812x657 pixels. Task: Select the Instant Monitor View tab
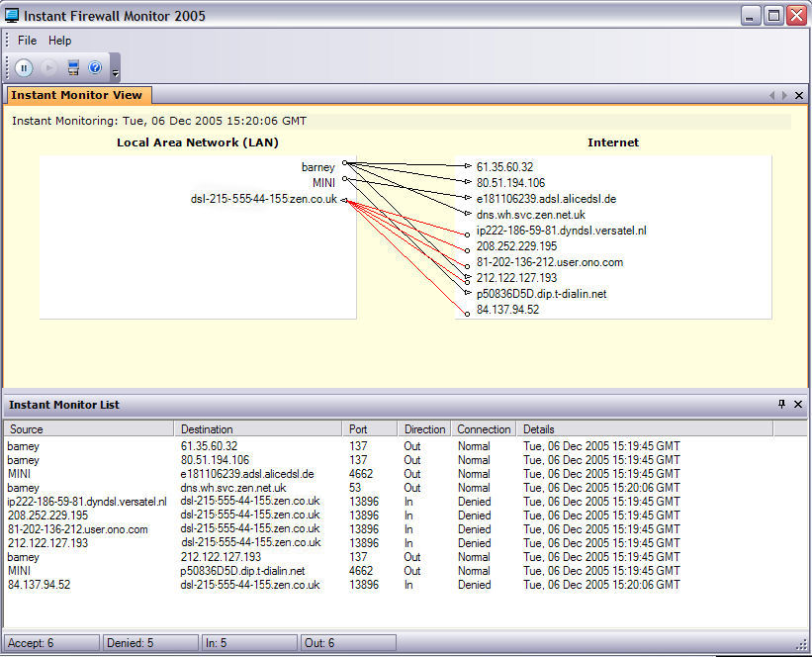78,95
